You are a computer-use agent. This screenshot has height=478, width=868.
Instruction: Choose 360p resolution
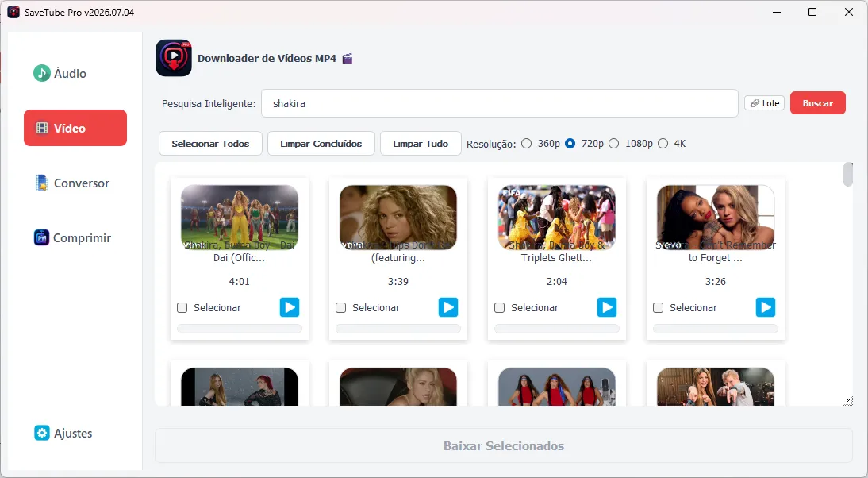(527, 144)
